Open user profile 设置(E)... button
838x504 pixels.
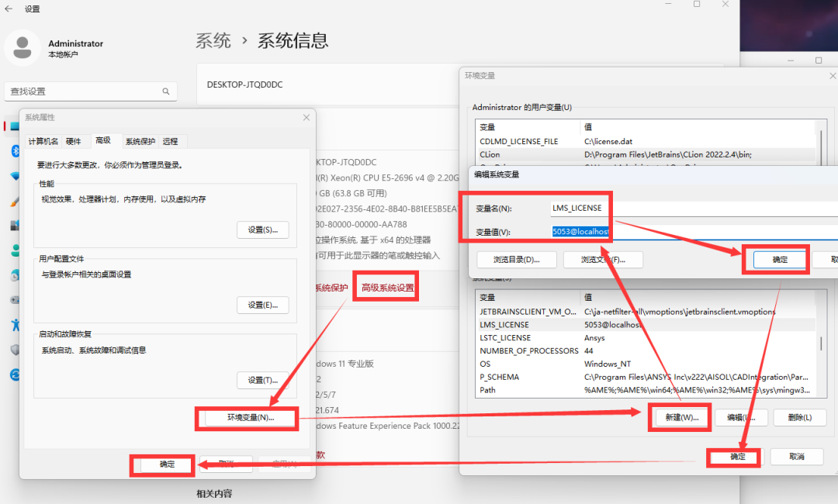[x=262, y=305]
